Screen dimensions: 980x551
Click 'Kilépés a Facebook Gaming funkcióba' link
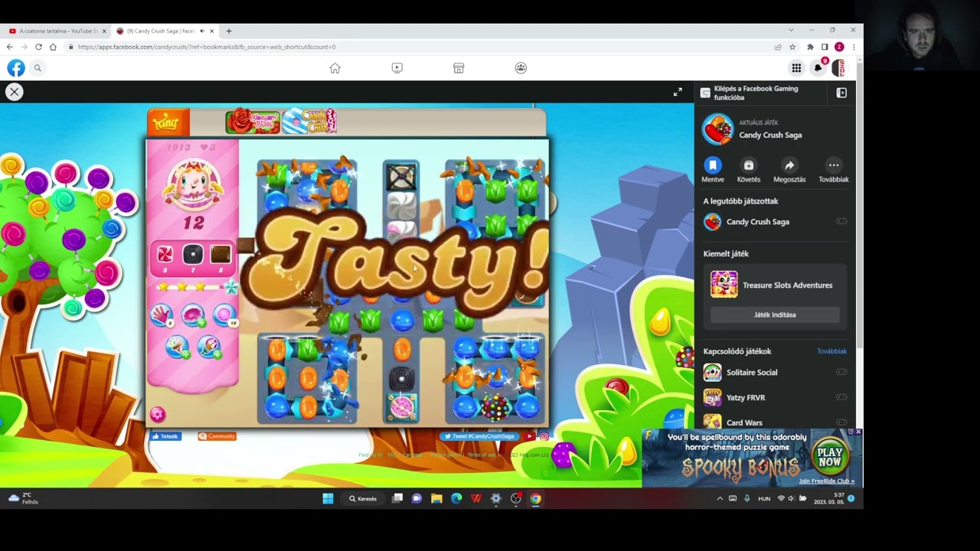coord(756,93)
